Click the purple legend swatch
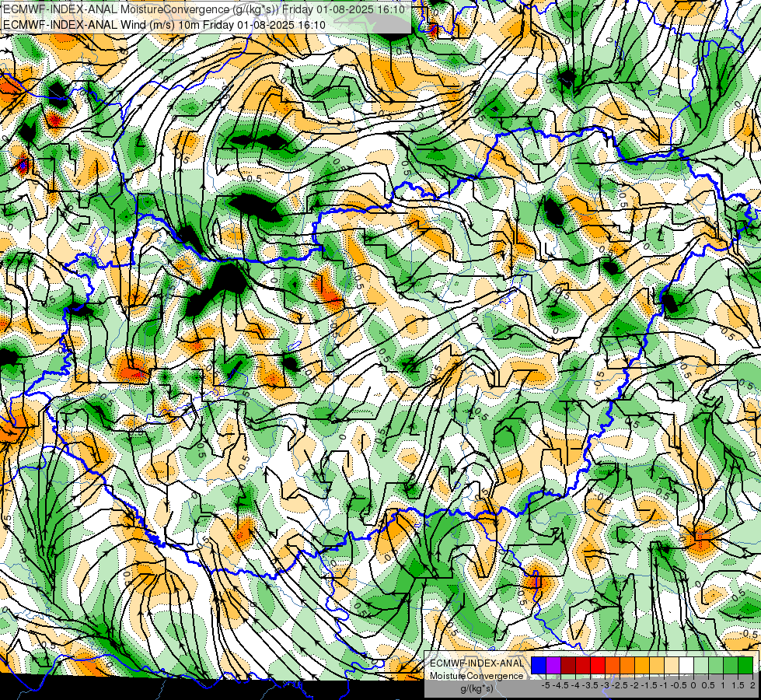The height and width of the screenshot is (700, 761). pyautogui.click(x=553, y=665)
